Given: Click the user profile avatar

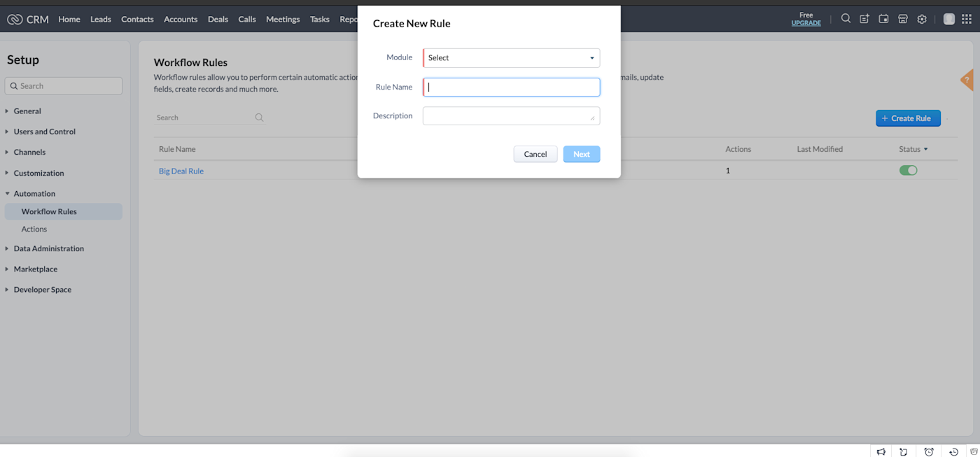Looking at the screenshot, I should pyautogui.click(x=949, y=19).
